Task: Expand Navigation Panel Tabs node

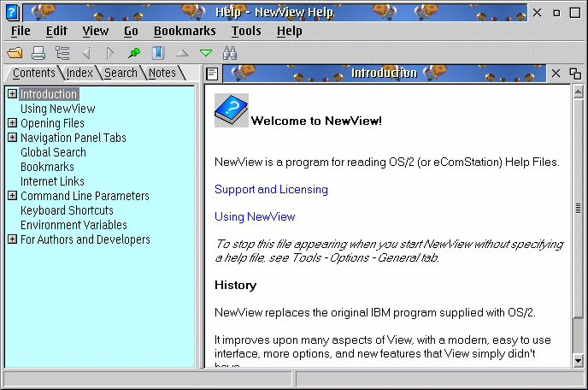Action: click(x=12, y=138)
